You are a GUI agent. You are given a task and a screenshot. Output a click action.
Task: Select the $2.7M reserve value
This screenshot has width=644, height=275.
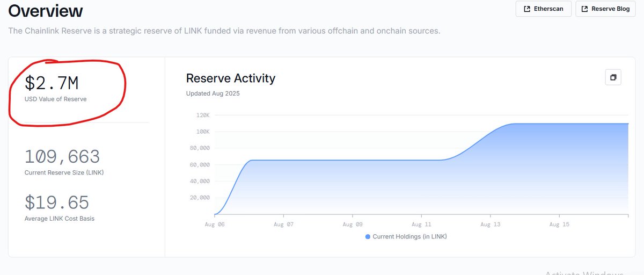click(52, 83)
